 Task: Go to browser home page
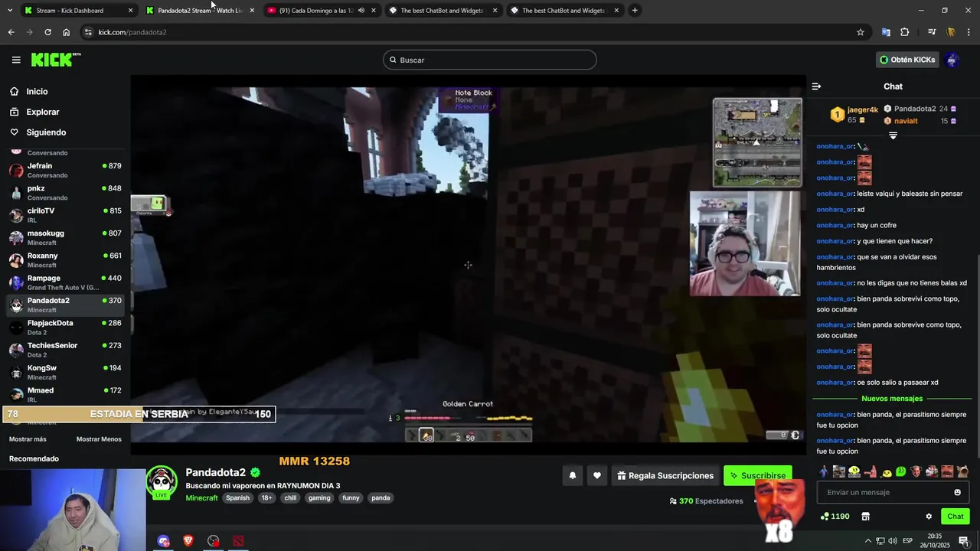67,32
